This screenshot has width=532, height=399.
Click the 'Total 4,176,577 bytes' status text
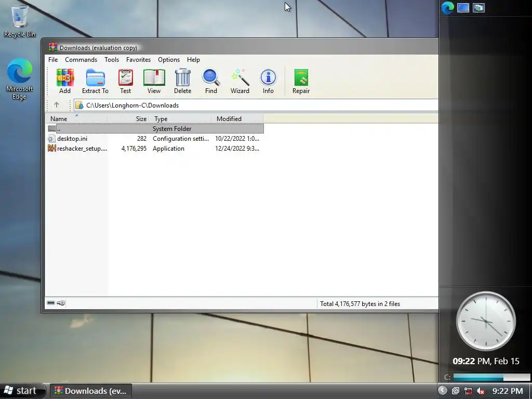[360, 303]
